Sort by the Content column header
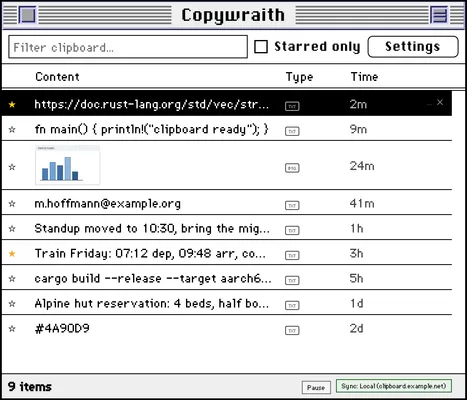The width and height of the screenshot is (467, 400). [57, 77]
